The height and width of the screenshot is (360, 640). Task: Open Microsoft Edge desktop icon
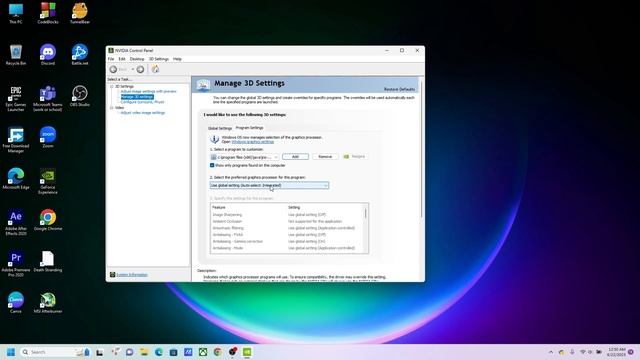click(16, 179)
